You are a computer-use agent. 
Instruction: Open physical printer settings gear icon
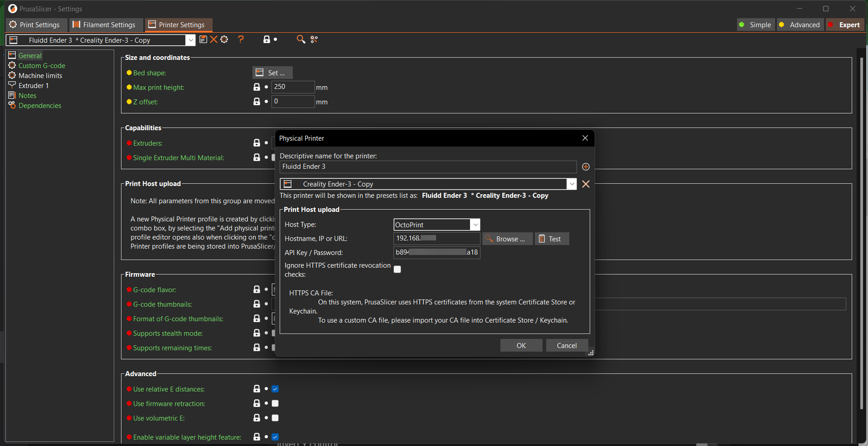224,39
